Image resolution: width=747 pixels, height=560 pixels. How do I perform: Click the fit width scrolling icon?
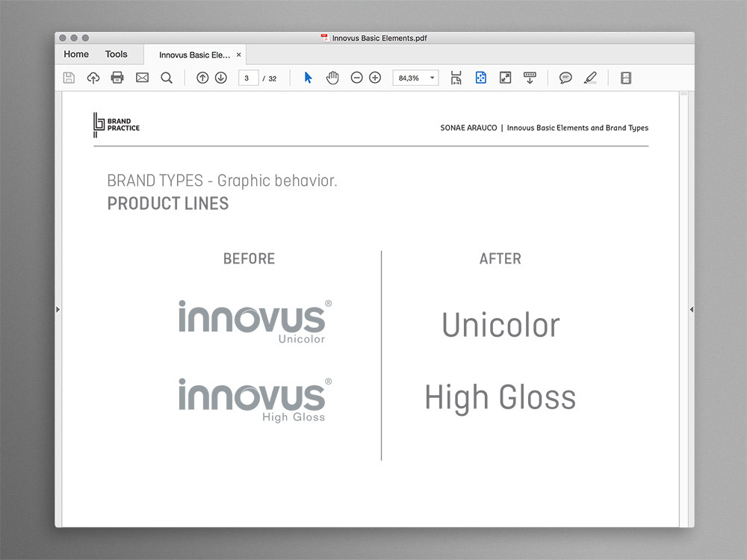coord(456,78)
